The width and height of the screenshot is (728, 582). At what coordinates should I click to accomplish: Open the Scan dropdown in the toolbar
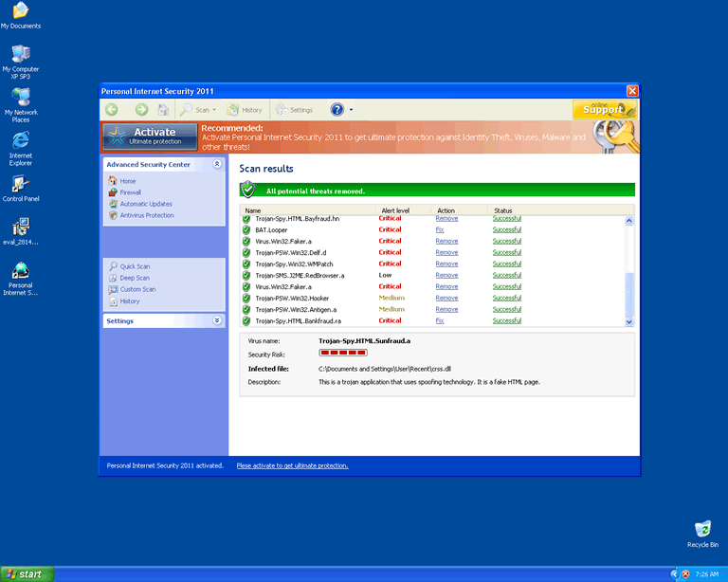(x=198, y=110)
